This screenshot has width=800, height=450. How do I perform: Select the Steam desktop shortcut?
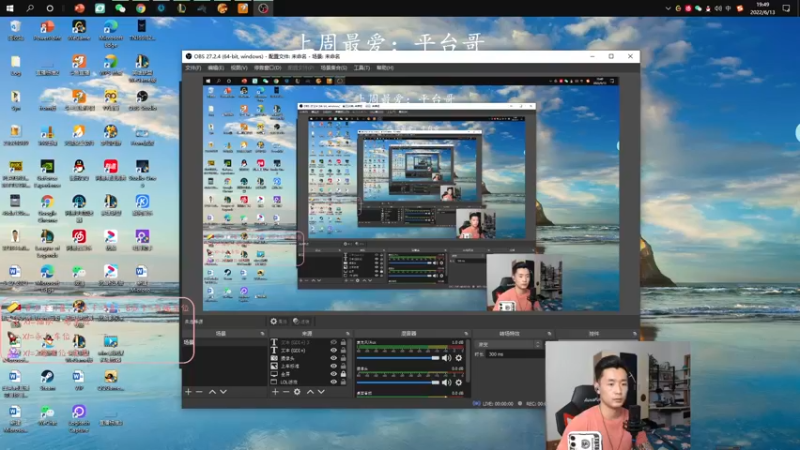coord(47,380)
